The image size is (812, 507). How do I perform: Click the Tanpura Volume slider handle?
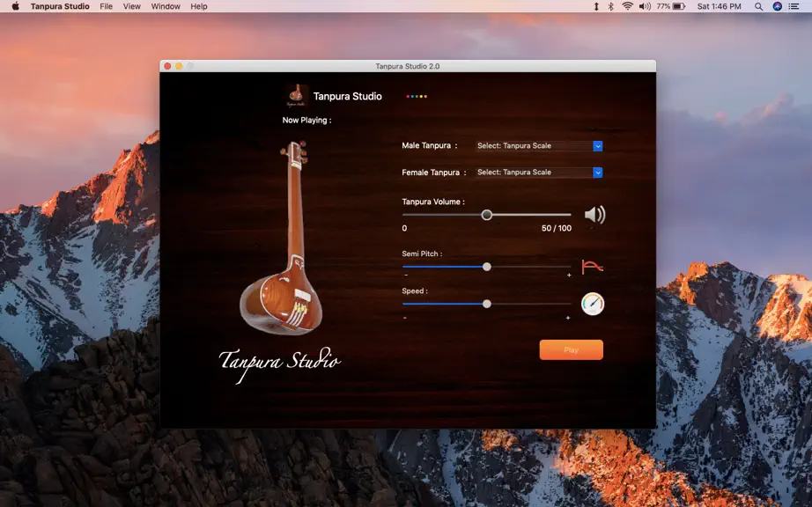487,215
